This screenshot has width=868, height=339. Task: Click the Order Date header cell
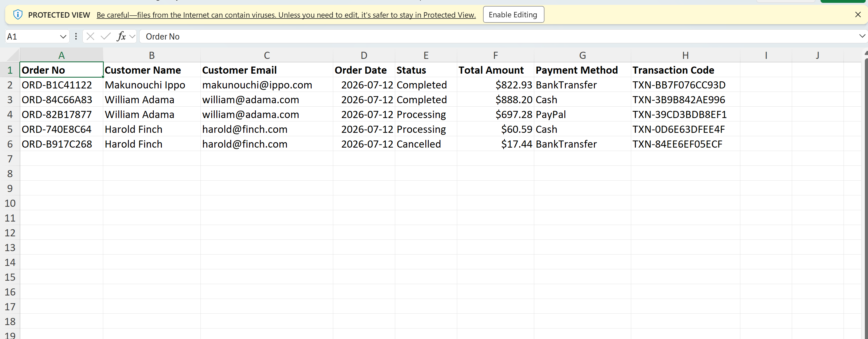tap(364, 70)
